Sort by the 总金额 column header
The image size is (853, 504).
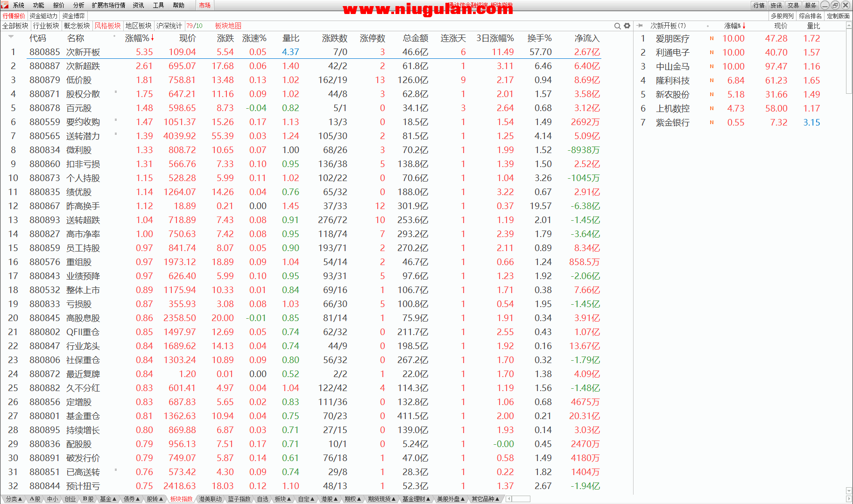tap(416, 38)
